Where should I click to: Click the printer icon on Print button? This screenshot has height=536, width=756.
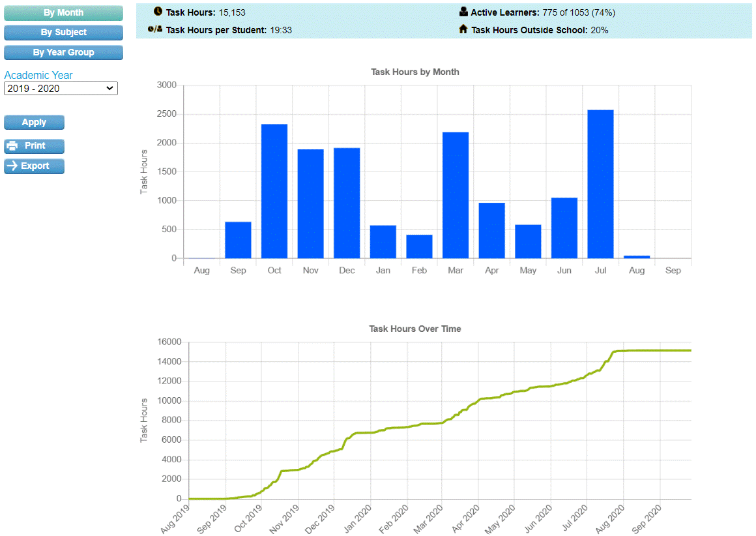pos(12,146)
